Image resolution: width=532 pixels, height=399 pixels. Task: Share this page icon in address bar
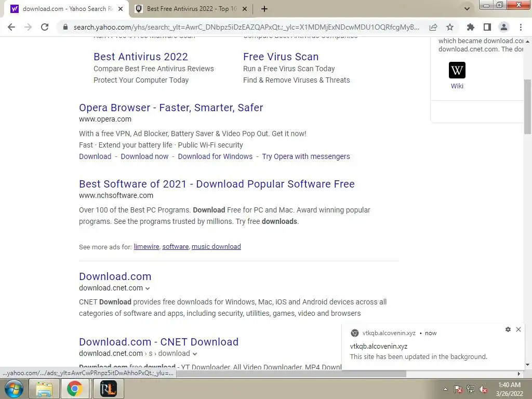(433, 27)
